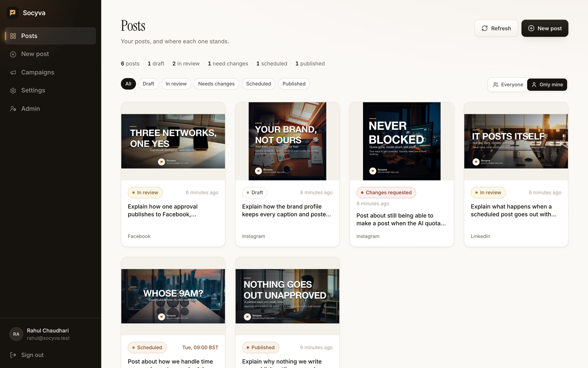
Task: Click the plus icon inside the header New post button
Action: [531, 28]
